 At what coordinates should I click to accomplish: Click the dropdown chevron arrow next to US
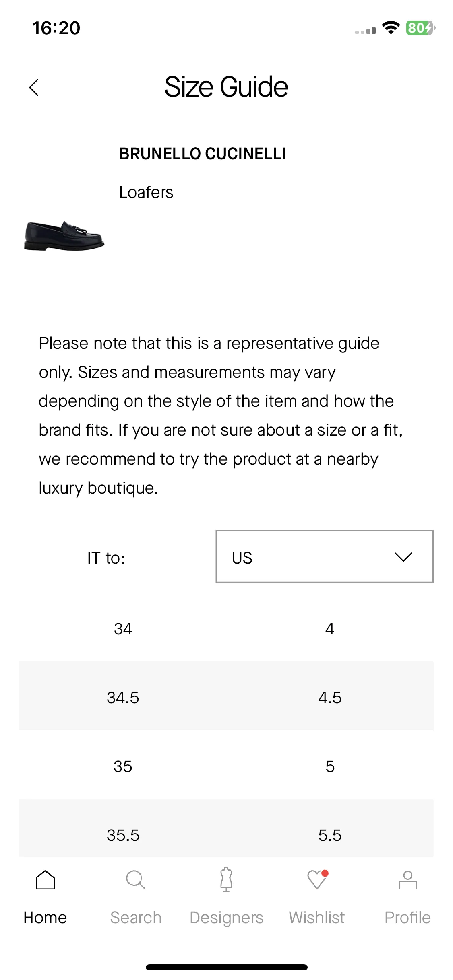403,557
